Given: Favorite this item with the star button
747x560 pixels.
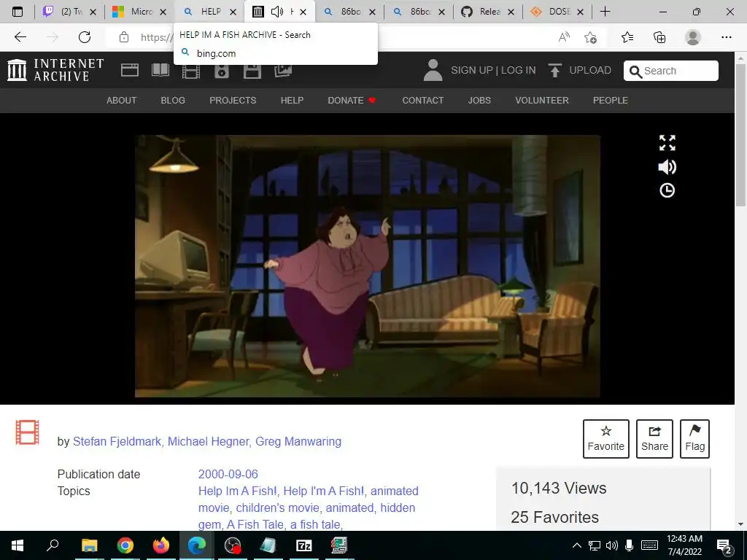Looking at the screenshot, I should (606, 438).
